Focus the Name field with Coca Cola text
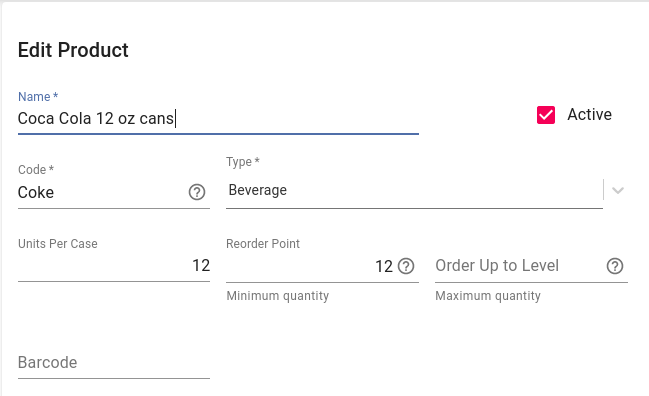Image resolution: width=649 pixels, height=396 pixels. [218, 119]
